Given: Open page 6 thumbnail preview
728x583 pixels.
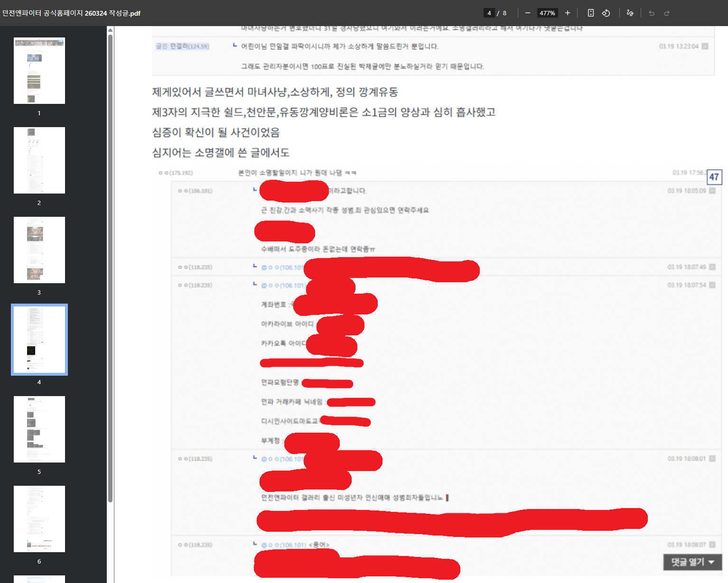Looking at the screenshot, I should pyautogui.click(x=39, y=519).
